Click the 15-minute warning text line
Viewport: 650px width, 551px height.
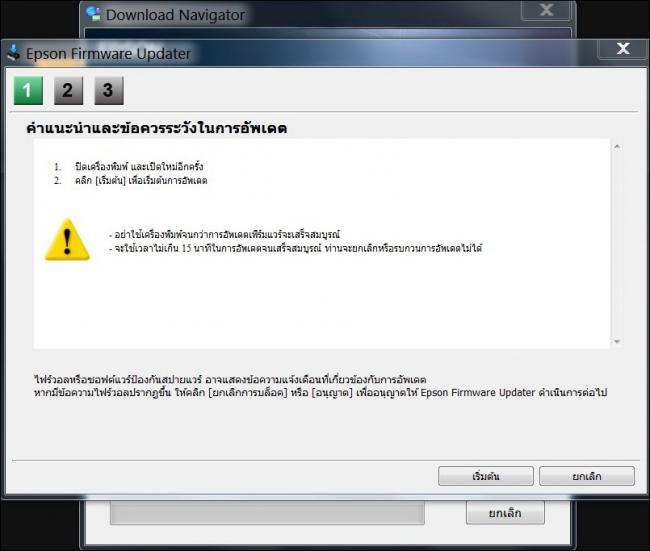[295, 248]
